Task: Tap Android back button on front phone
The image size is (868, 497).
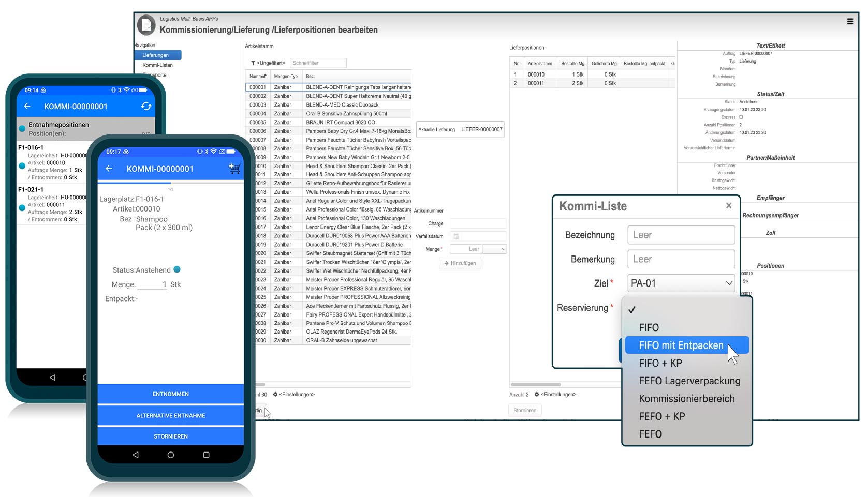Action: click(136, 455)
